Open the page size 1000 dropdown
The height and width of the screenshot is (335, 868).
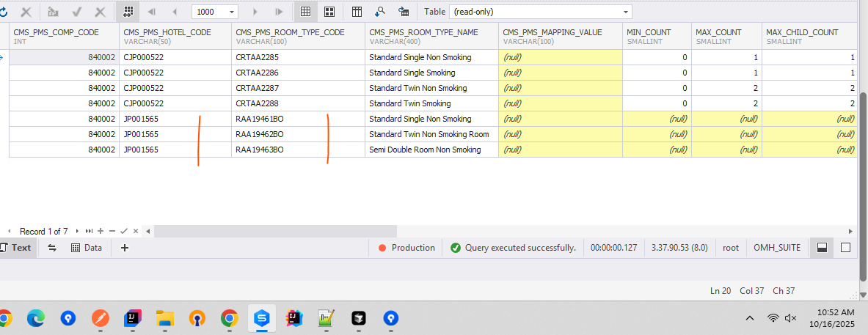point(233,12)
